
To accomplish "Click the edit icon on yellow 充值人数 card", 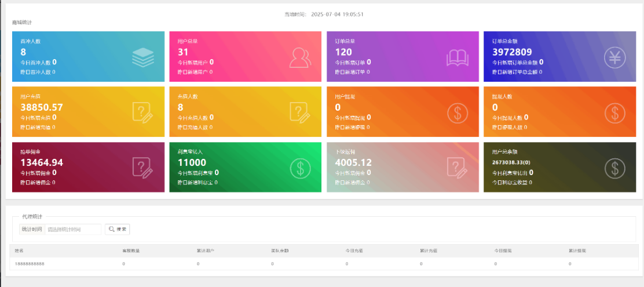I will click(x=300, y=112).
